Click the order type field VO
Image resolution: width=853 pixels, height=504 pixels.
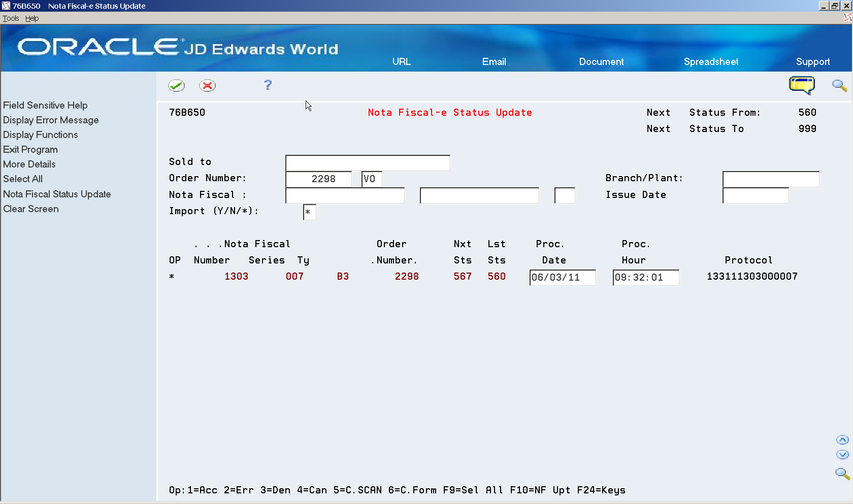372,179
